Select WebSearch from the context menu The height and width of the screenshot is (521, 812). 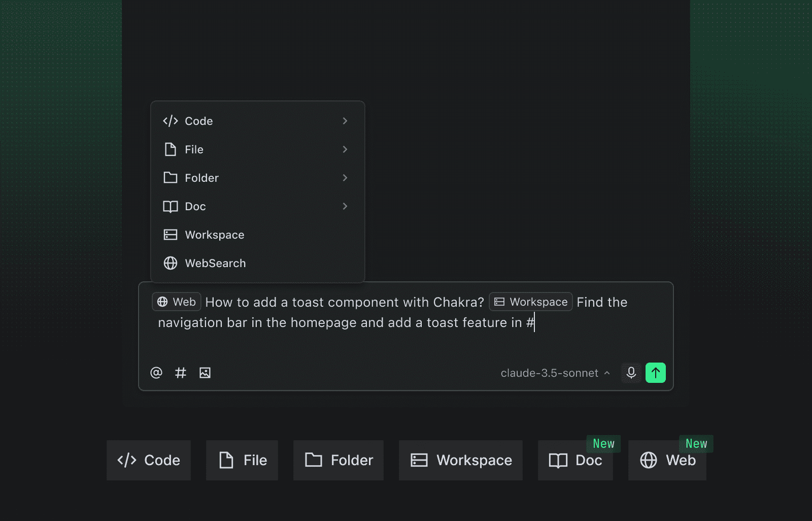(215, 263)
